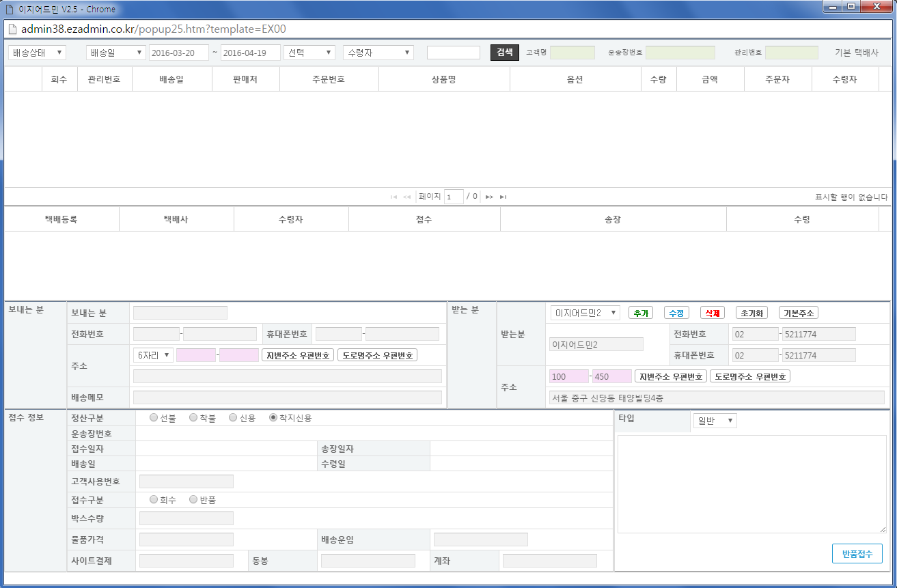This screenshot has height=588, width=897.
Task: Click the 기본 택배사 label
Action: tap(857, 53)
